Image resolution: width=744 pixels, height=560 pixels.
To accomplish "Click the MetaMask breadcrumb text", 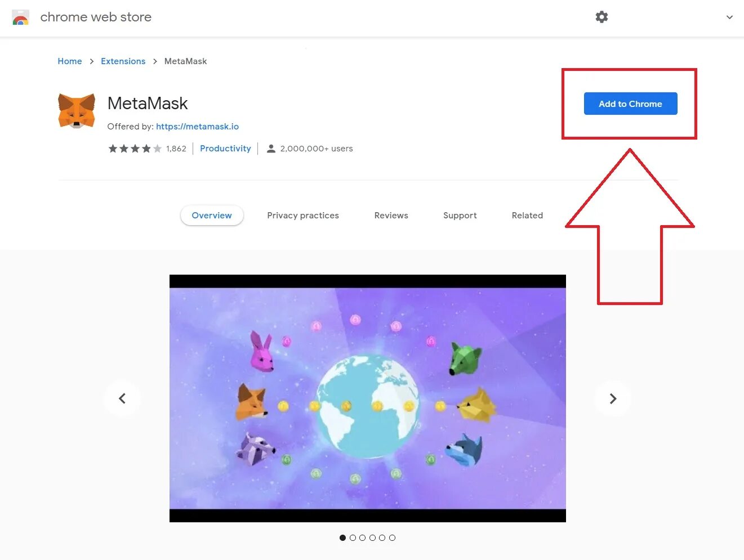I will 185,61.
